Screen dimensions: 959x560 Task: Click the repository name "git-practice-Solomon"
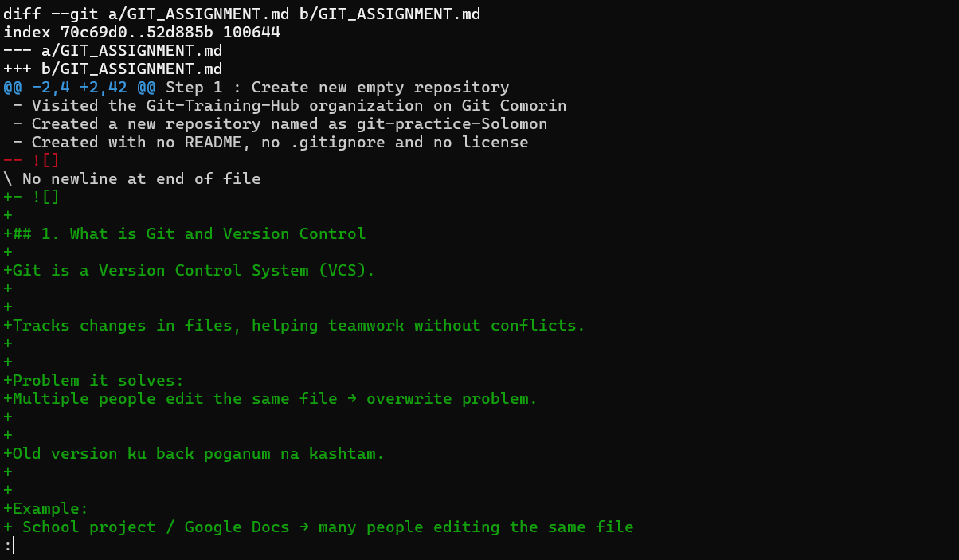point(452,123)
